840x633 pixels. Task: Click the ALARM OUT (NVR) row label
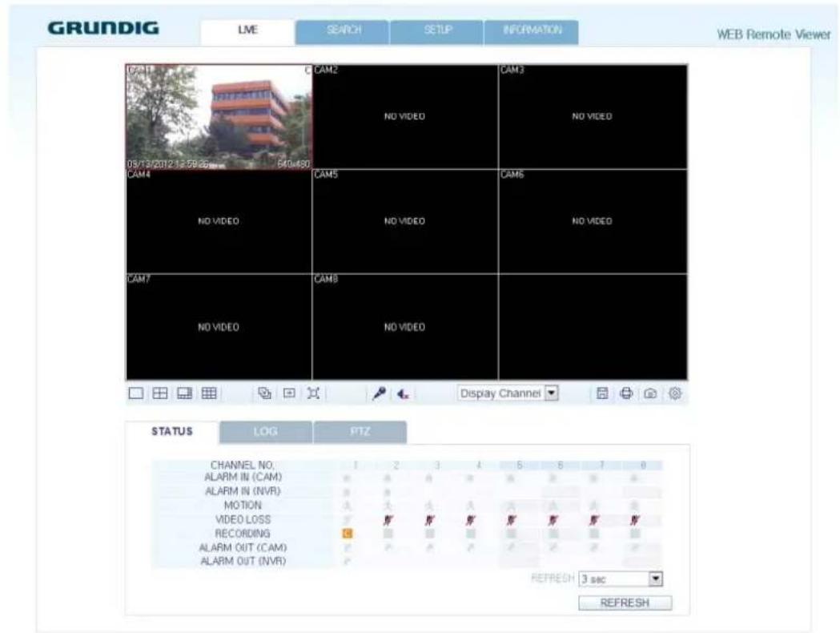(243, 561)
